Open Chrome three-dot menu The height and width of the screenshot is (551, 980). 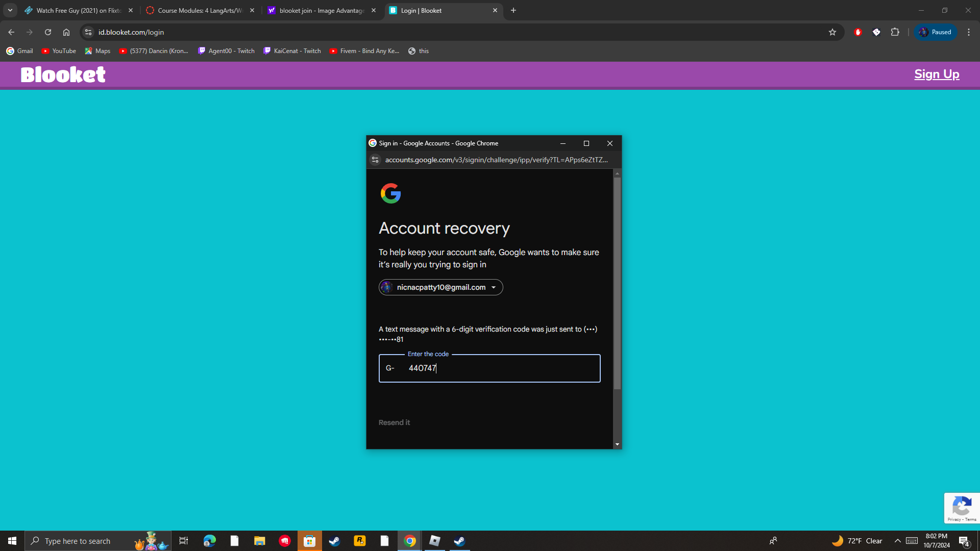pyautogui.click(x=969, y=32)
